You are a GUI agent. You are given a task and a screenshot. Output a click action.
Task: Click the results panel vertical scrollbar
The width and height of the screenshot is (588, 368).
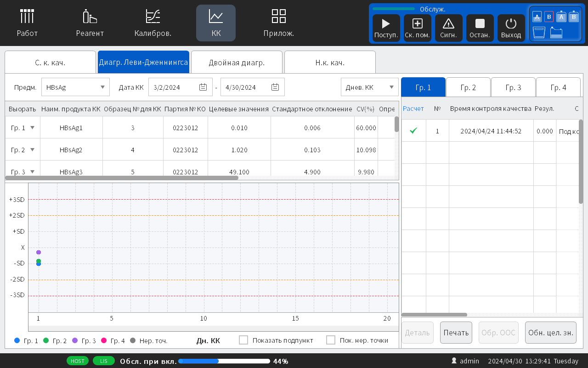tap(581, 161)
